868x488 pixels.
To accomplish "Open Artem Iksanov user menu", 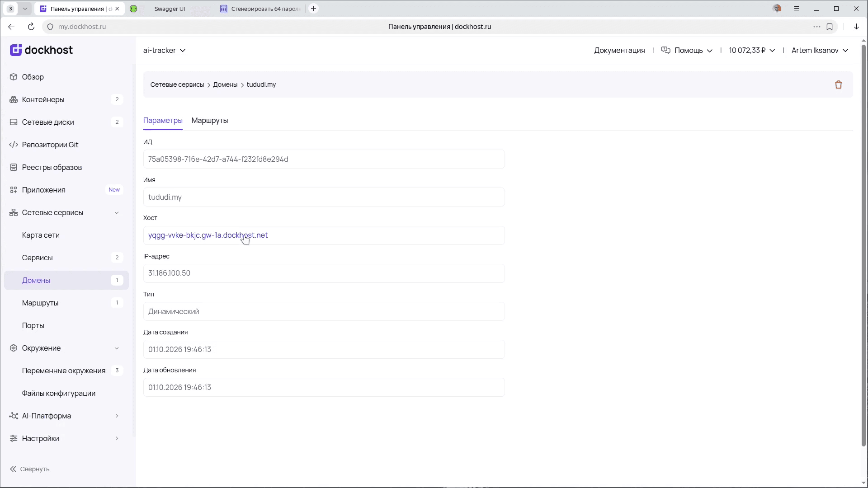I will (x=820, y=50).
